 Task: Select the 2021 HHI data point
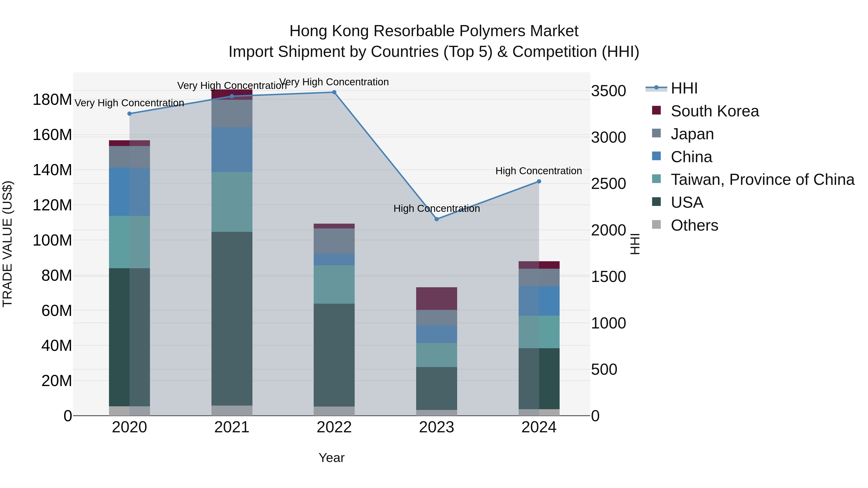(232, 96)
